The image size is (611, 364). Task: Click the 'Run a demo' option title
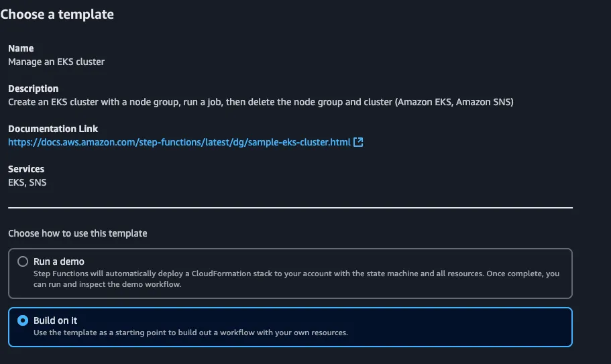[59, 261]
